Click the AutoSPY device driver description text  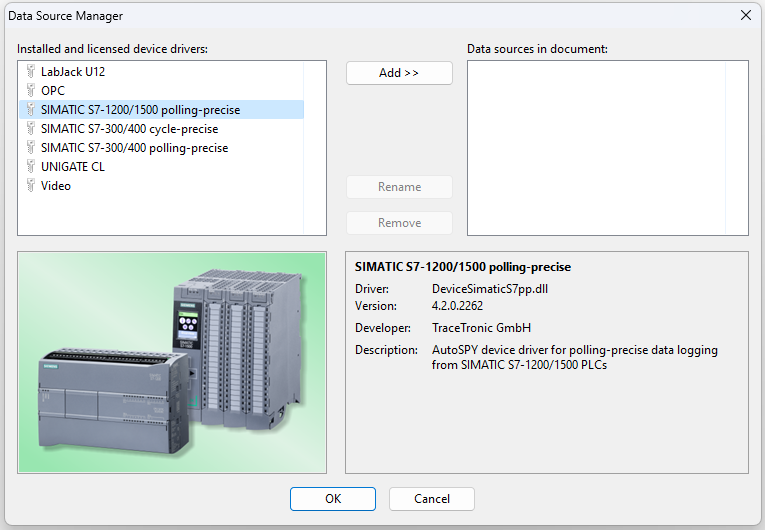(575, 357)
